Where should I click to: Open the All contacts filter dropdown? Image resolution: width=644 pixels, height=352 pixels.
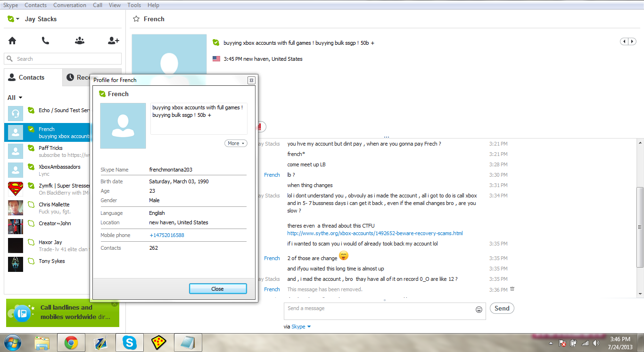coord(15,98)
